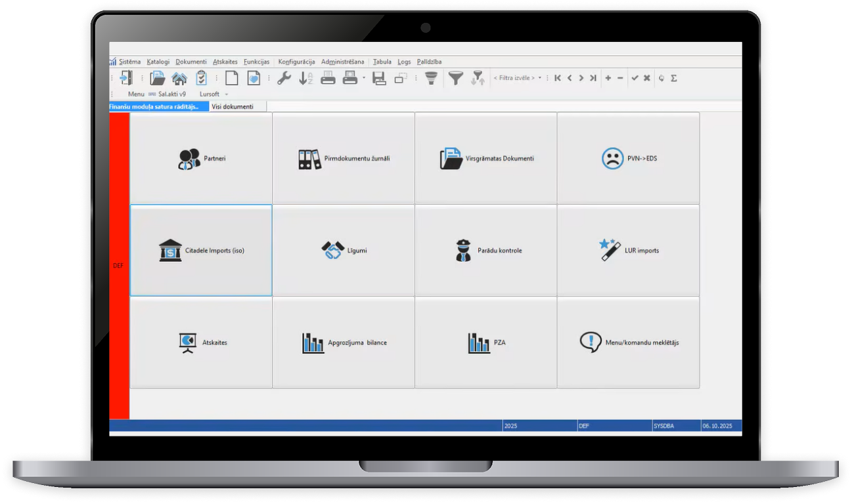
Task: Confirm changes with the checkmark icon
Action: 635,78
